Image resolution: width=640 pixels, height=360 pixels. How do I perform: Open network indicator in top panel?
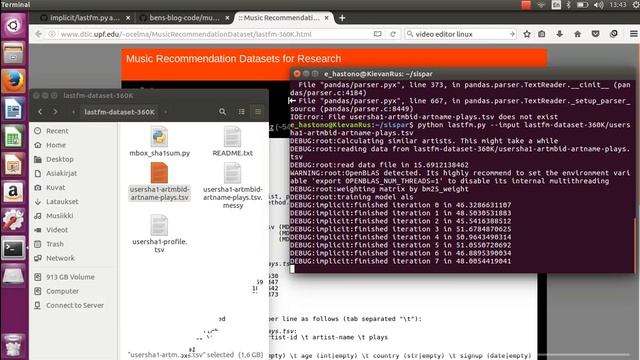tap(542, 5)
